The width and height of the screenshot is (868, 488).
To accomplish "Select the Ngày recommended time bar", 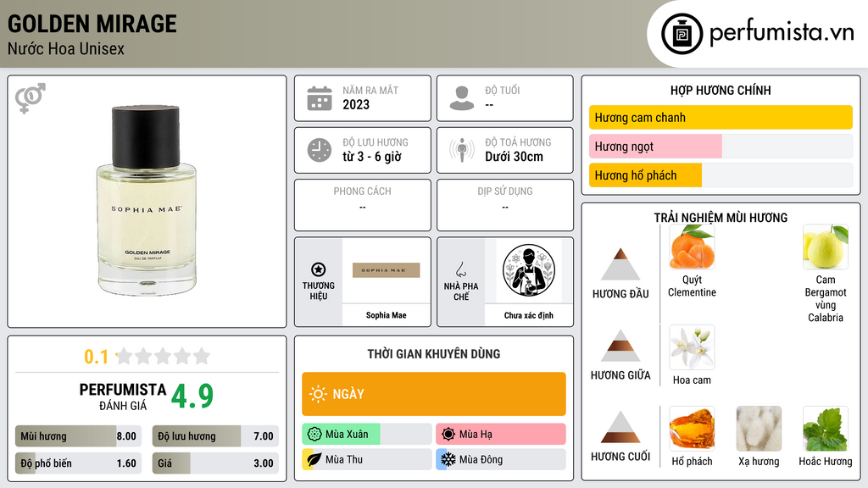I will click(434, 394).
